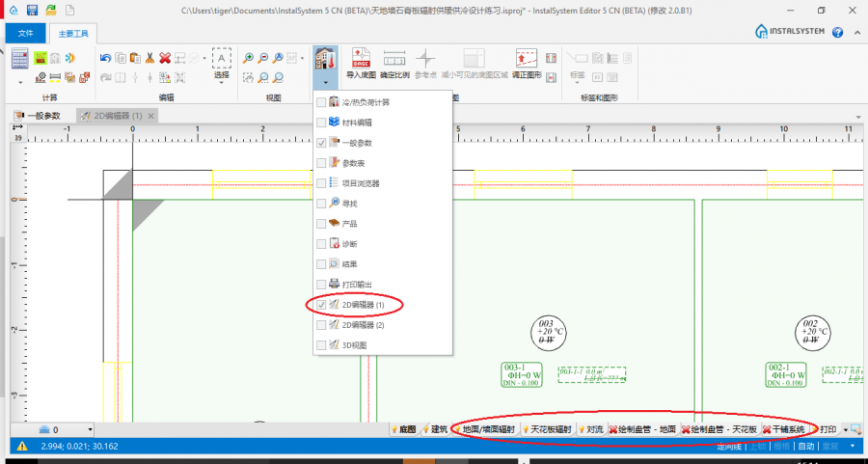Click the save floppy disk icon
This screenshot has height=464, width=868.
click(32, 10)
